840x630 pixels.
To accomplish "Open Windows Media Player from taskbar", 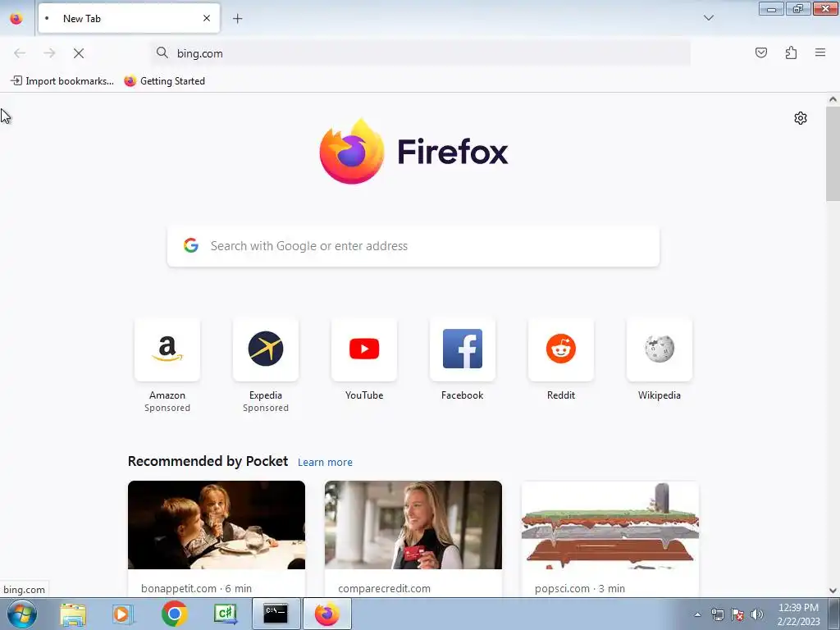I will click(122, 614).
